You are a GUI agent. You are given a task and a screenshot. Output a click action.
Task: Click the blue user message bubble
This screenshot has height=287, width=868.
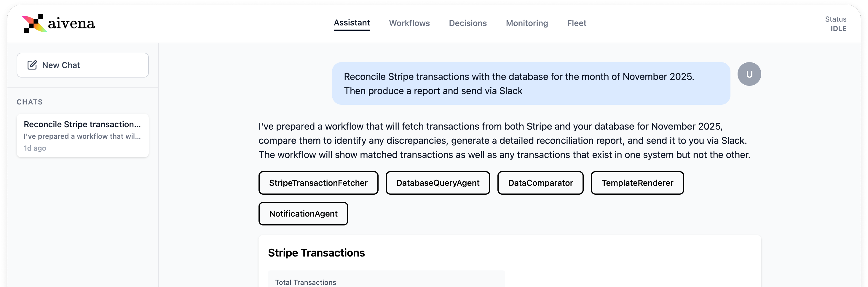pyautogui.click(x=531, y=83)
